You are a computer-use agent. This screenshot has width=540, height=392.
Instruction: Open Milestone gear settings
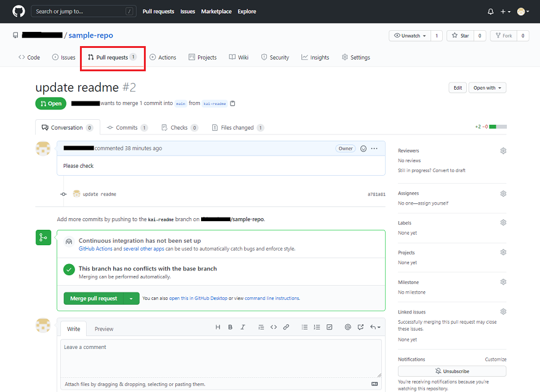coord(503,282)
